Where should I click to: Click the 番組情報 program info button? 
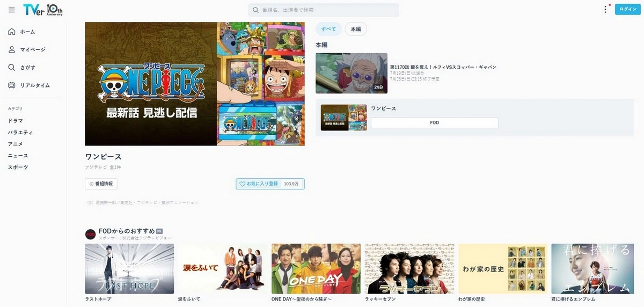click(x=101, y=184)
